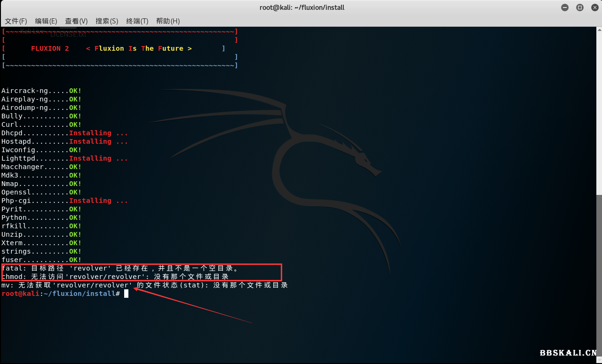This screenshot has width=602, height=364.
Task: Click the fatal revolver error line
Action: click(120, 268)
